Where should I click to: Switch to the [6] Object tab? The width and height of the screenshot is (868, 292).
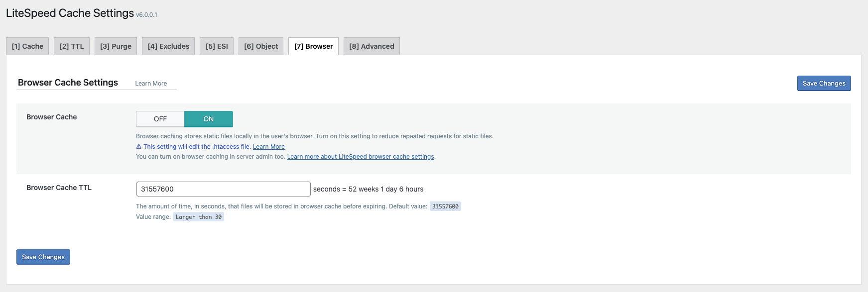[261, 46]
